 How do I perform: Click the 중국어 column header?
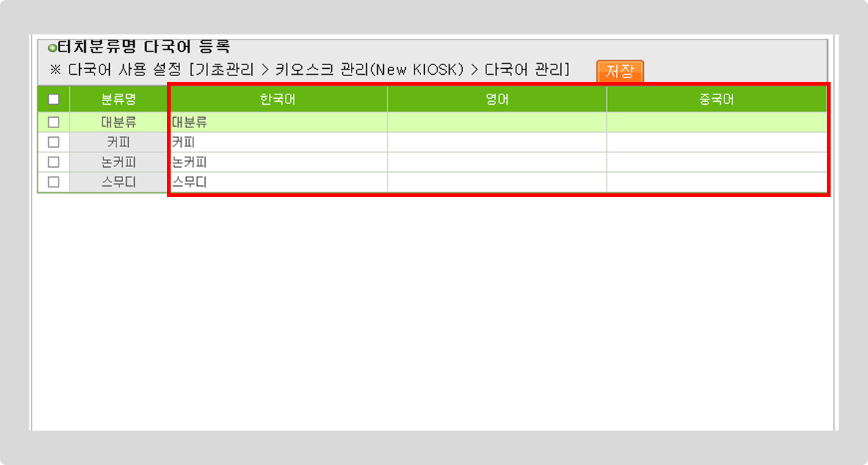point(716,100)
